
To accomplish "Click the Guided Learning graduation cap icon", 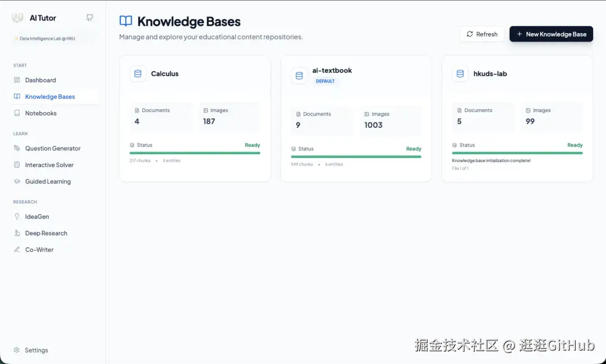I will (17, 181).
